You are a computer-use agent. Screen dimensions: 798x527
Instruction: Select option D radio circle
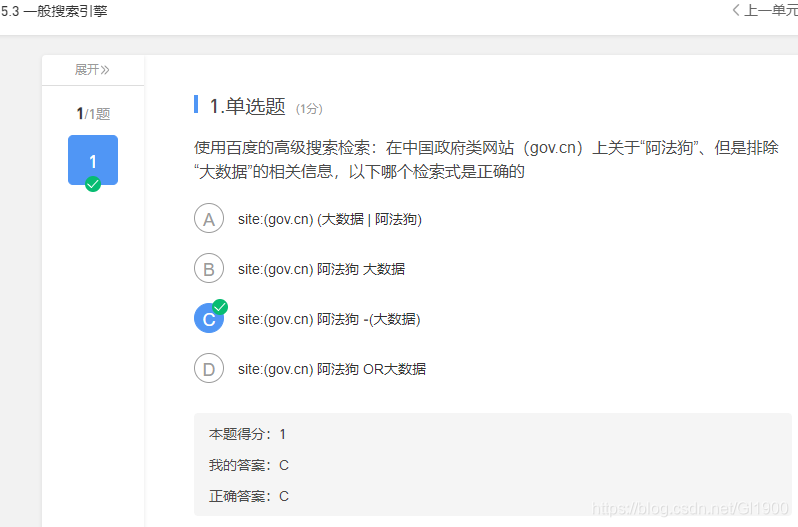pyautogui.click(x=209, y=368)
